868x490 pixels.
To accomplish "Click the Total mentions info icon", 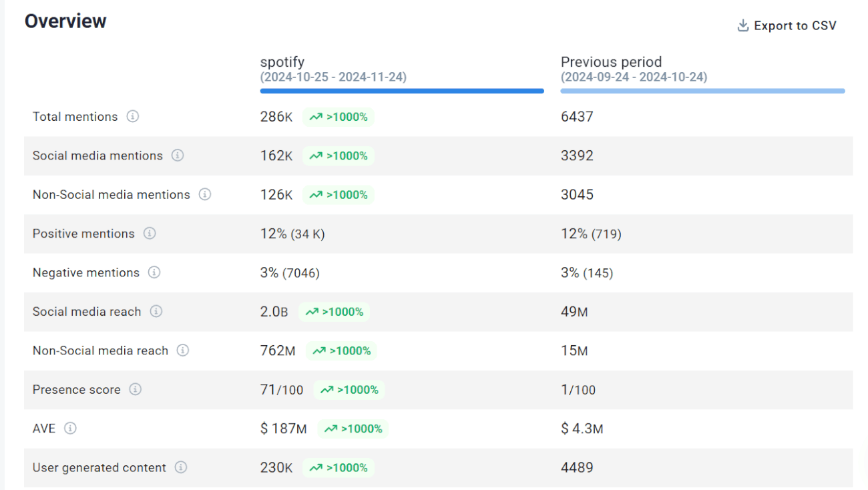I will coord(132,116).
